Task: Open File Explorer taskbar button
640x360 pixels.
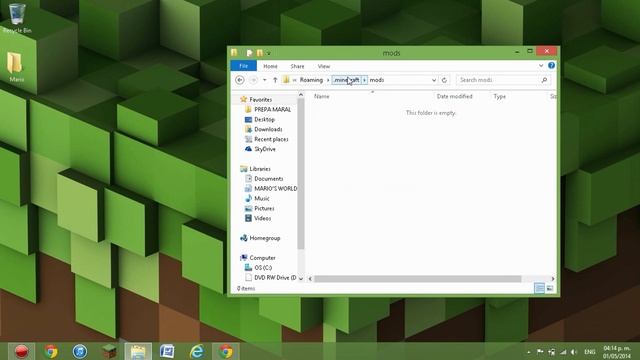Action: pos(138,351)
